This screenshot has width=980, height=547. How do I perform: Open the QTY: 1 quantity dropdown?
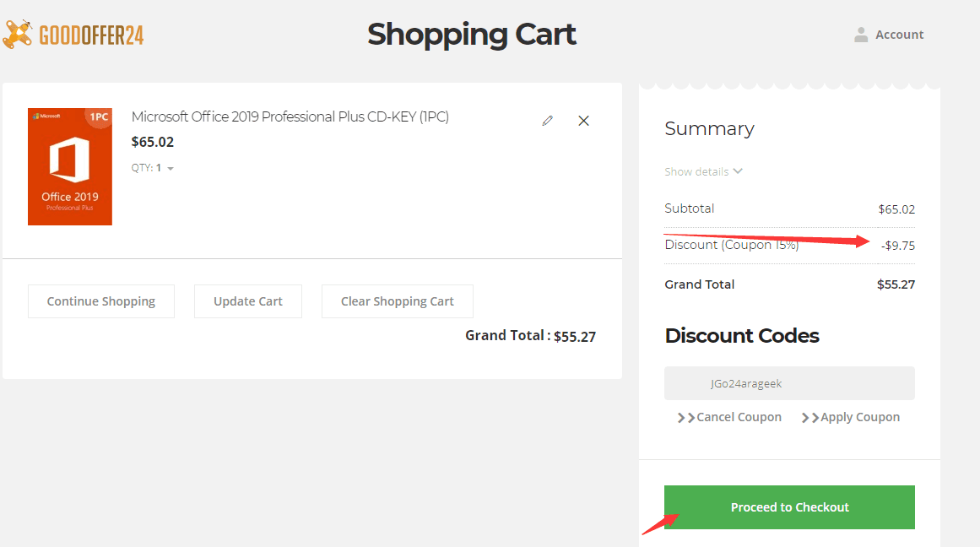pos(153,167)
